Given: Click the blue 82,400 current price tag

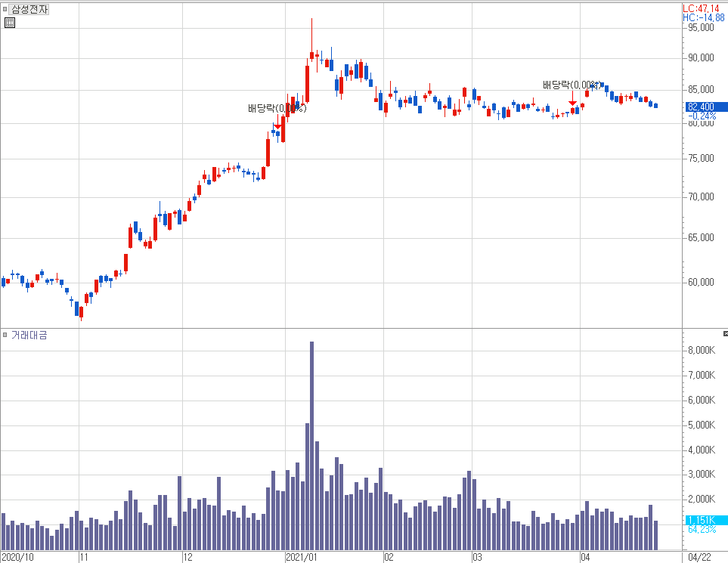Looking at the screenshot, I should click(x=701, y=107).
